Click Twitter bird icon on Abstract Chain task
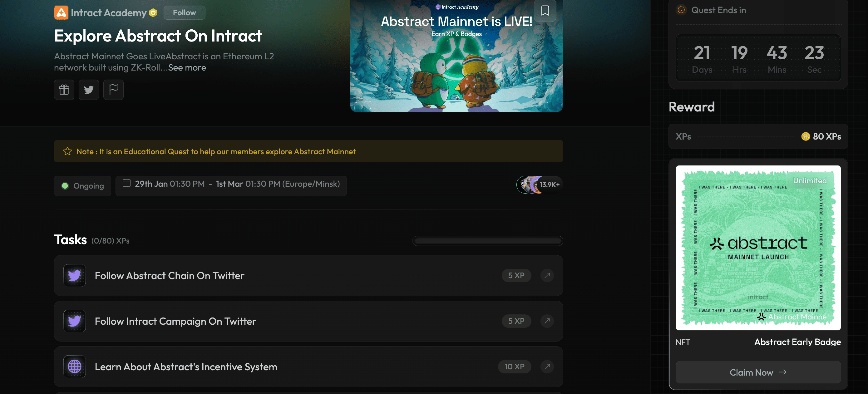Image resolution: width=868 pixels, height=394 pixels. pos(75,275)
